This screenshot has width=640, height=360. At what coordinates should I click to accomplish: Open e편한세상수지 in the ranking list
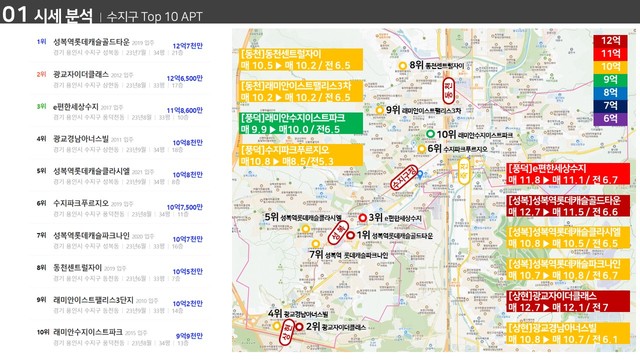coord(76,107)
